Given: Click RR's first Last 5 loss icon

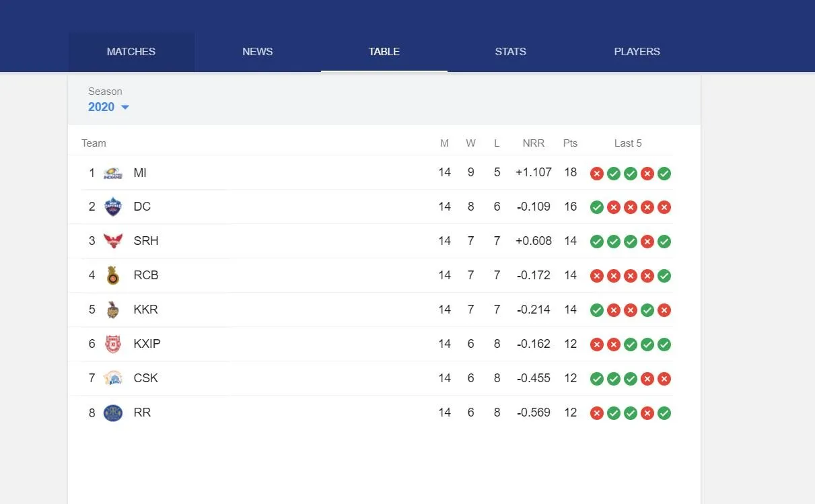Looking at the screenshot, I should [x=597, y=413].
